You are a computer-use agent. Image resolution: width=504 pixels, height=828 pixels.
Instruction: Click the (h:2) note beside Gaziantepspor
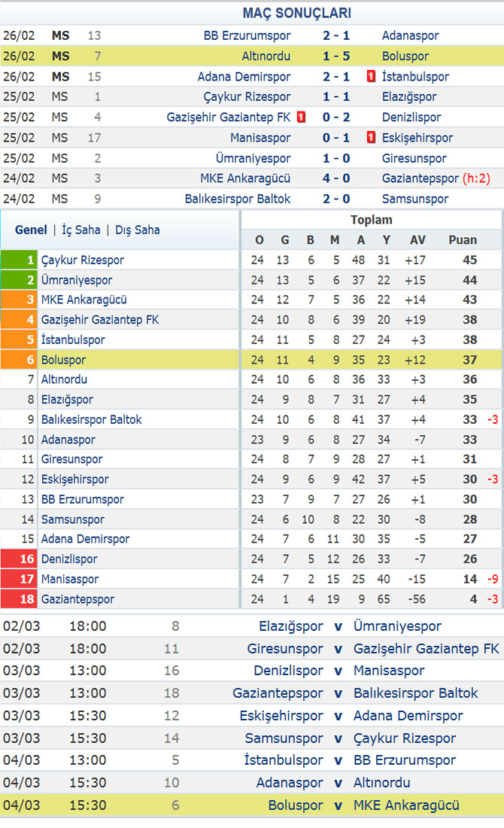(476, 178)
